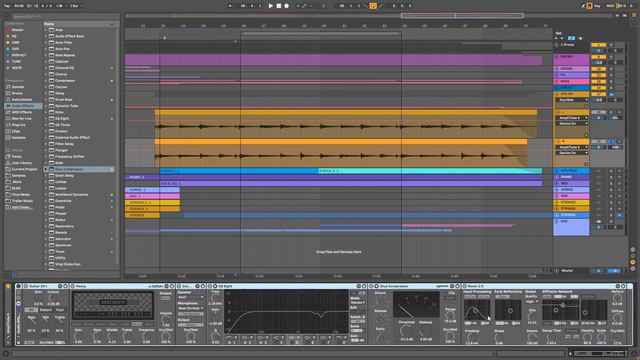The image size is (640, 360).
Task: Expand the EQ Eight folder in browser
Action: [46, 118]
